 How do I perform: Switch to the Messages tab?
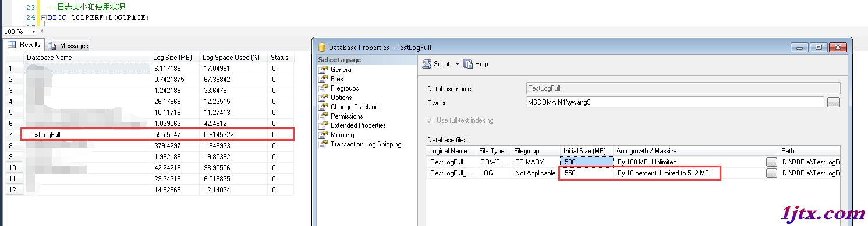coord(68,45)
